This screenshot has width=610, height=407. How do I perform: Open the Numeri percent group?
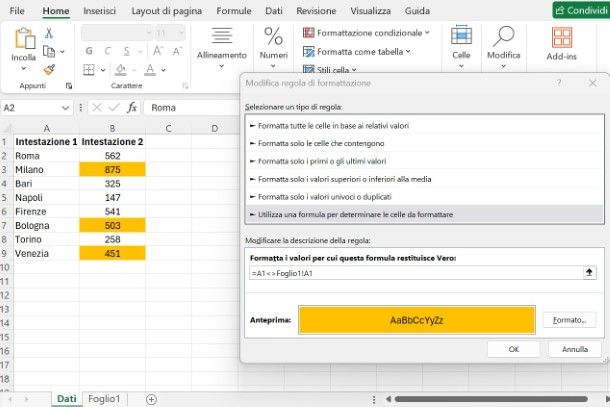tap(273, 47)
